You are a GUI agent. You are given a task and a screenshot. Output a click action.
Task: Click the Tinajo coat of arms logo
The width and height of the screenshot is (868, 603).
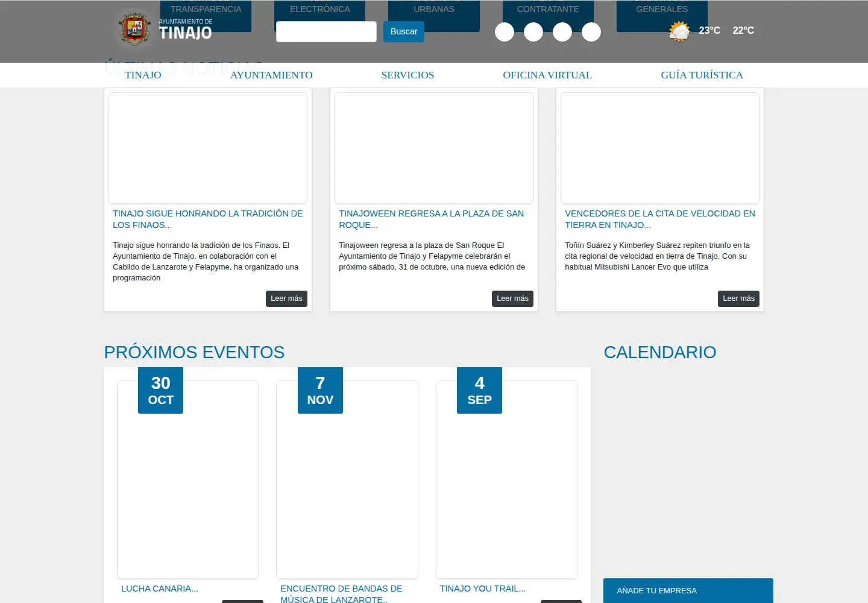(134, 29)
